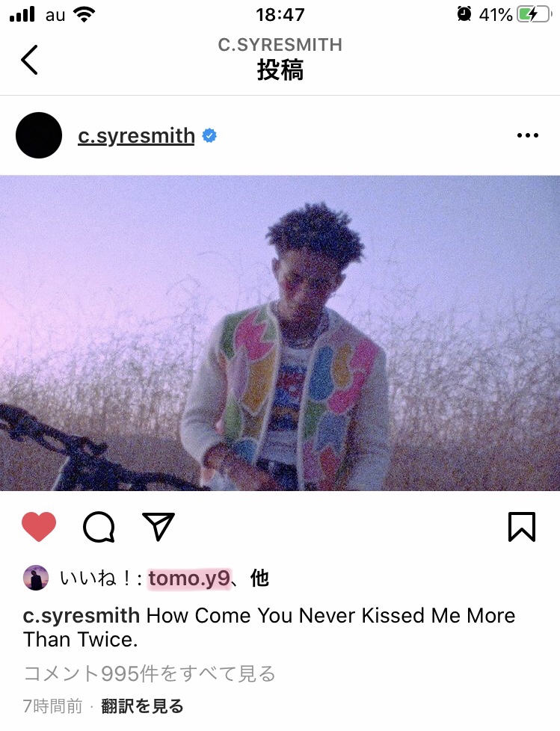Tap the battery status icon
This screenshot has width=560, height=731.
[x=533, y=14]
